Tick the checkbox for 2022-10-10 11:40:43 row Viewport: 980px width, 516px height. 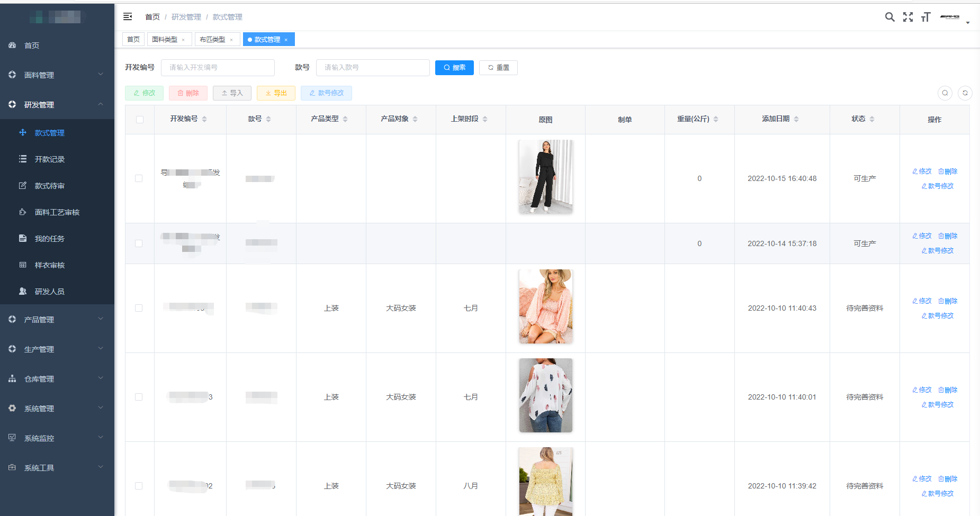pyautogui.click(x=139, y=308)
